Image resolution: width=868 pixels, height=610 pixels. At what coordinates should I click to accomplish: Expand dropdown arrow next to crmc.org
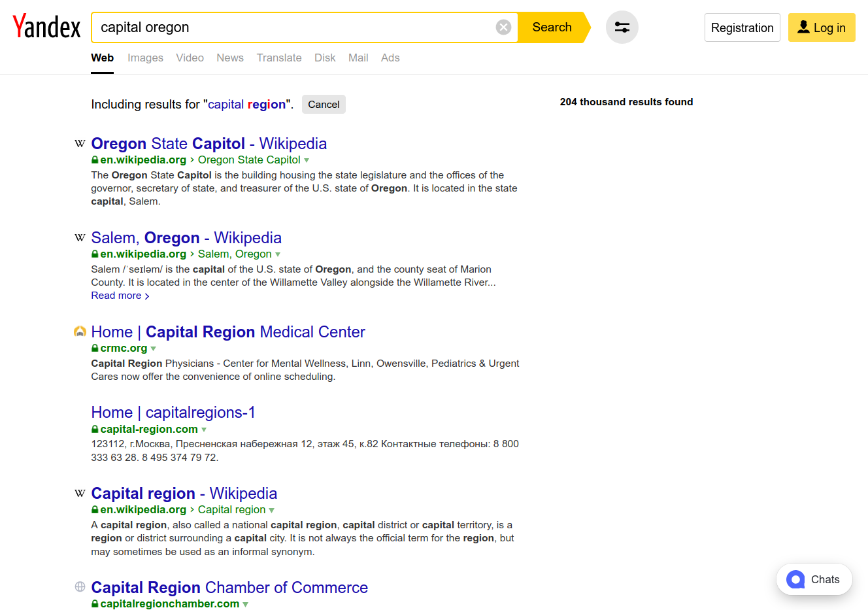154,348
